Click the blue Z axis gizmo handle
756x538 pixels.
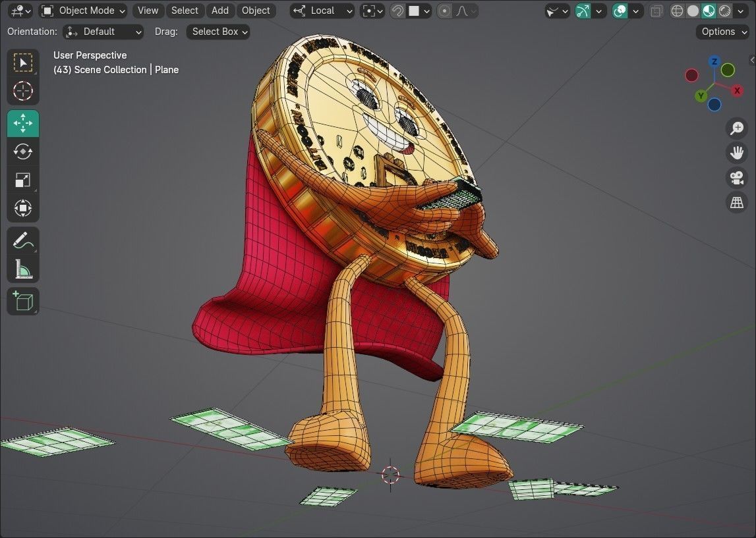(714, 61)
